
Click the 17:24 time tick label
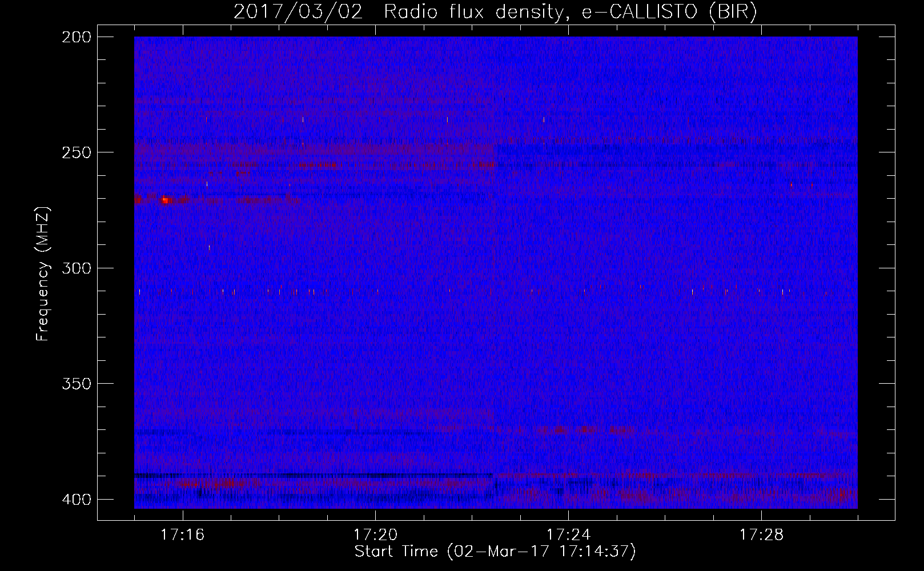(x=569, y=535)
